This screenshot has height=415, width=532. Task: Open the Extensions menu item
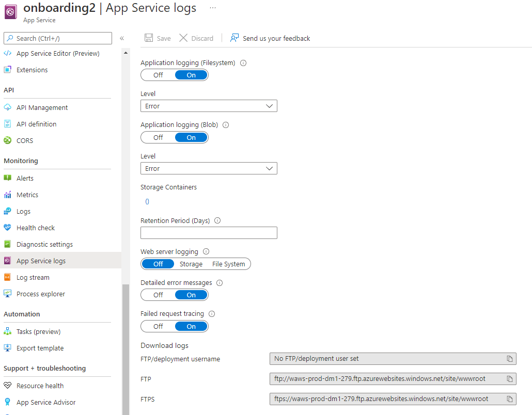(32, 70)
